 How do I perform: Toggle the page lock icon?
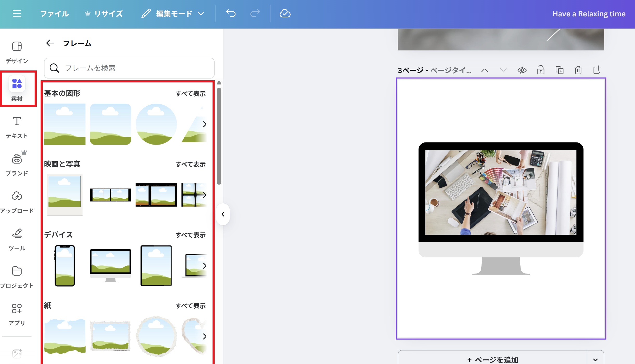tap(541, 70)
